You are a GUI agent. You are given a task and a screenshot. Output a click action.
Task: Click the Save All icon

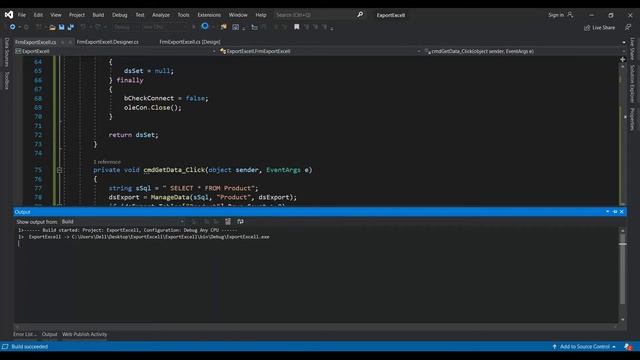[x=71, y=27]
